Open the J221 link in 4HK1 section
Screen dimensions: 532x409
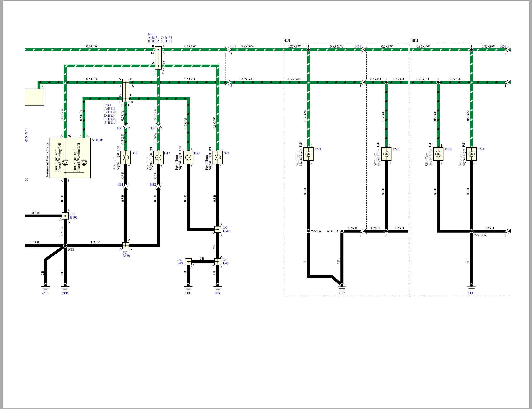(x=481, y=149)
